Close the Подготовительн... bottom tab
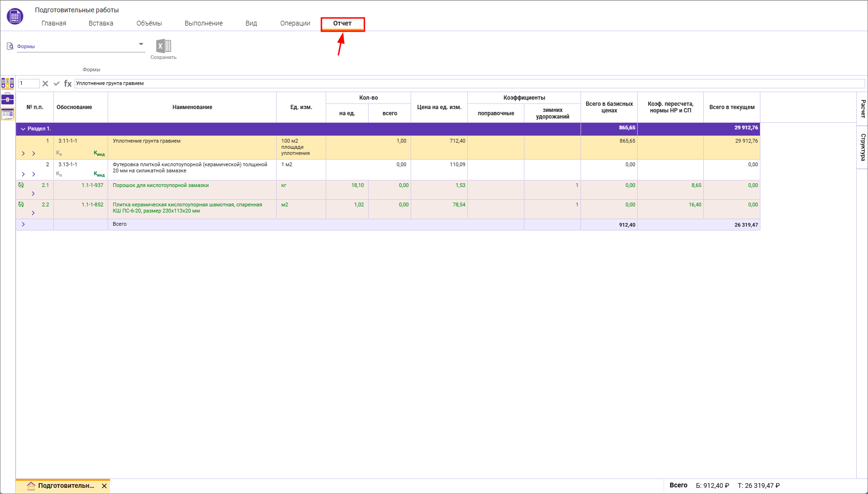 (x=104, y=486)
